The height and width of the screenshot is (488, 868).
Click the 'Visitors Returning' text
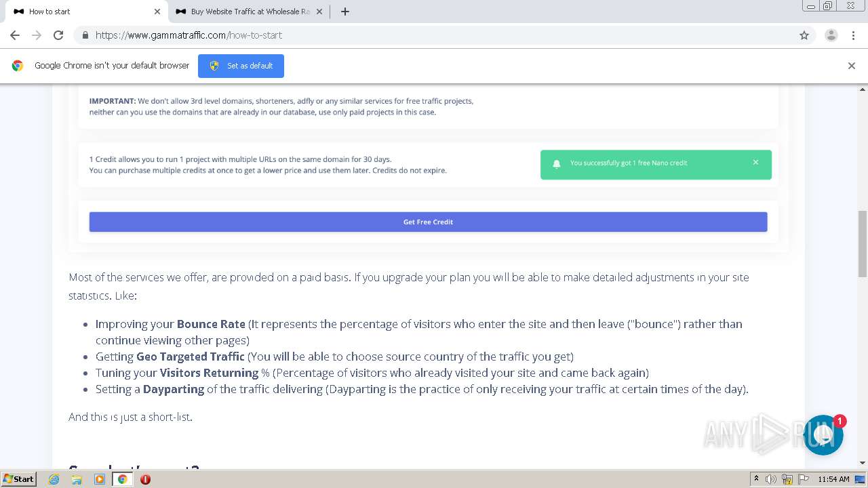click(x=209, y=373)
